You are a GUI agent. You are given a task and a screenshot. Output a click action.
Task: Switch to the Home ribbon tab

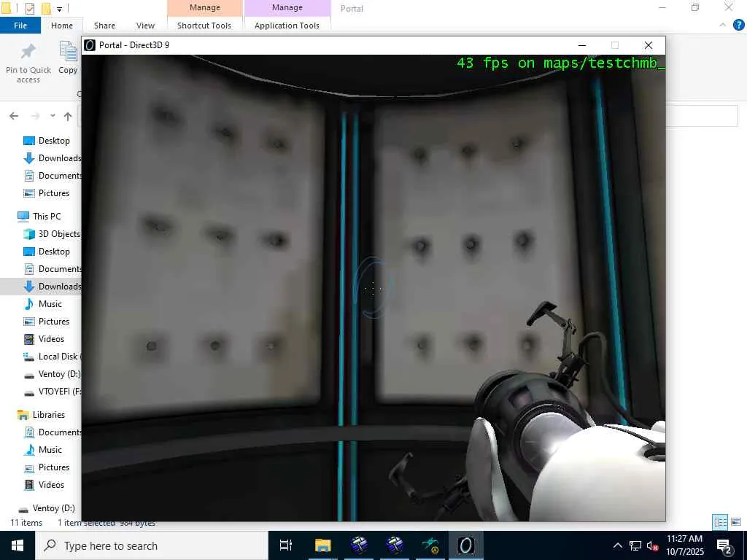point(62,26)
